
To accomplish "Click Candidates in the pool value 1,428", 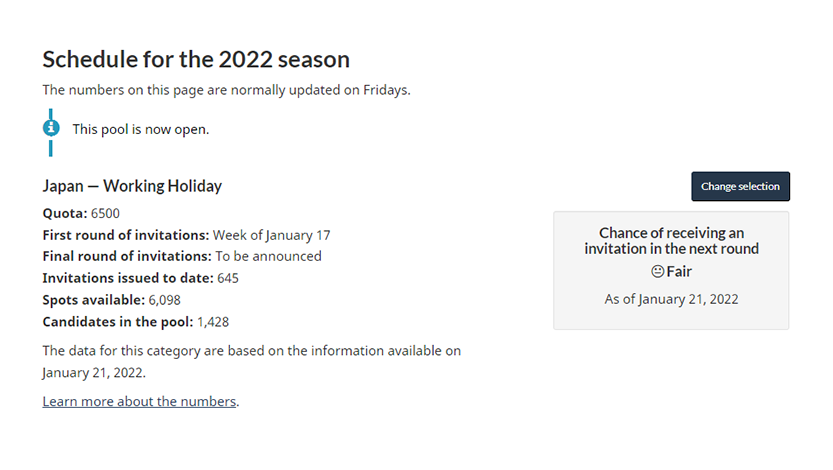I will pos(213,322).
